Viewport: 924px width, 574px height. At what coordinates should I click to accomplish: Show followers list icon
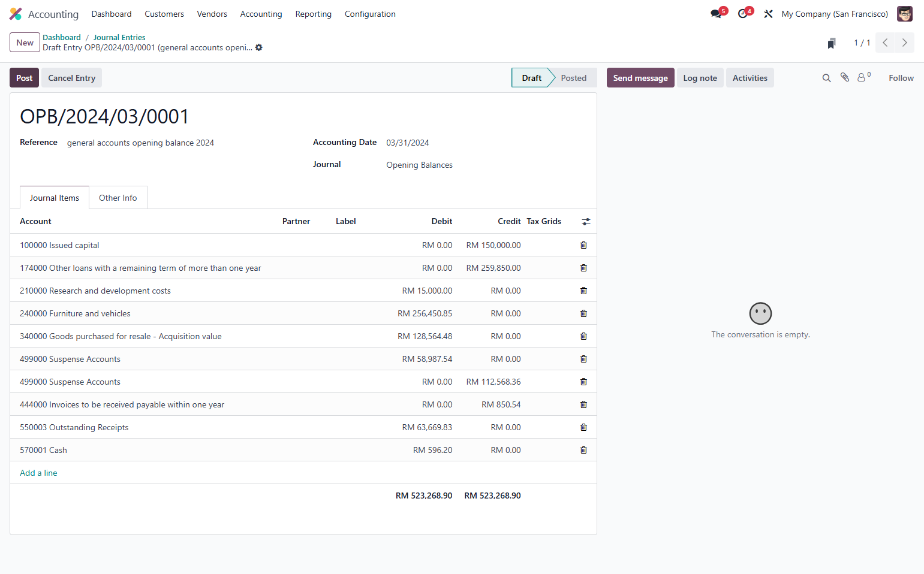click(x=863, y=77)
